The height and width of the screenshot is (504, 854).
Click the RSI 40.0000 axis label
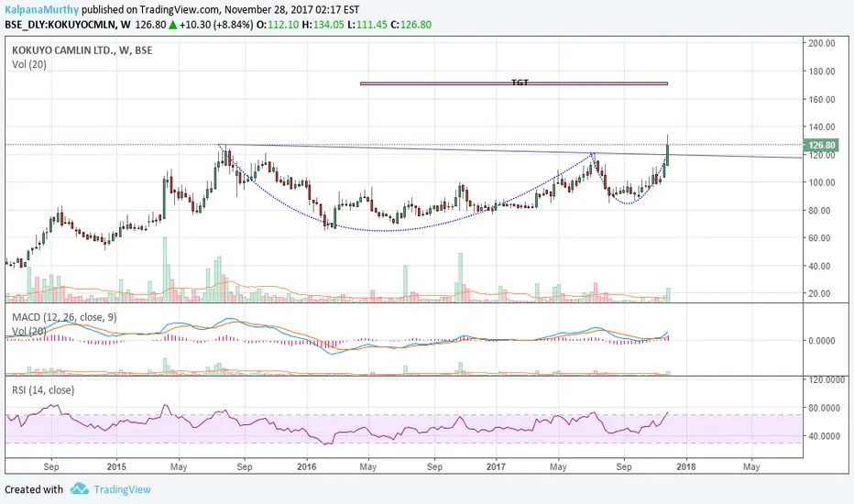pos(824,436)
